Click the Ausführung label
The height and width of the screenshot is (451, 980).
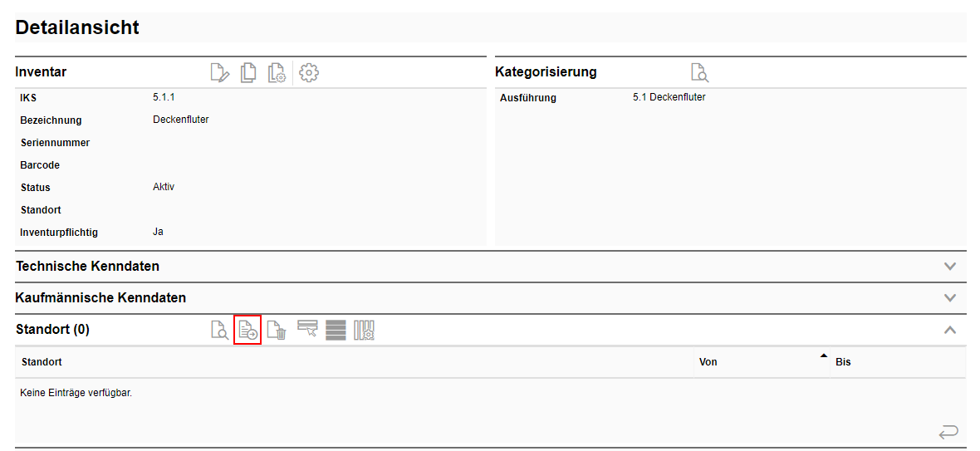528,98
